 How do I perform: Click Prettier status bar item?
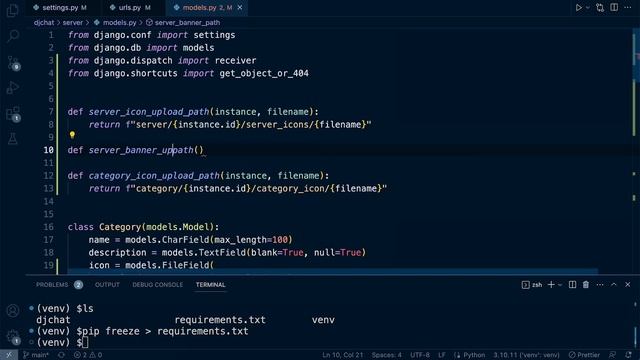[x=584, y=355]
